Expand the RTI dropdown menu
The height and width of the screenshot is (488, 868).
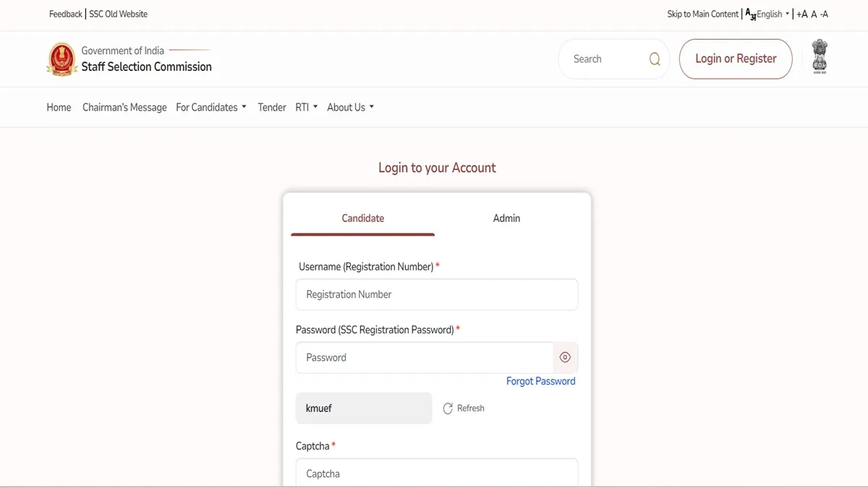tap(306, 107)
